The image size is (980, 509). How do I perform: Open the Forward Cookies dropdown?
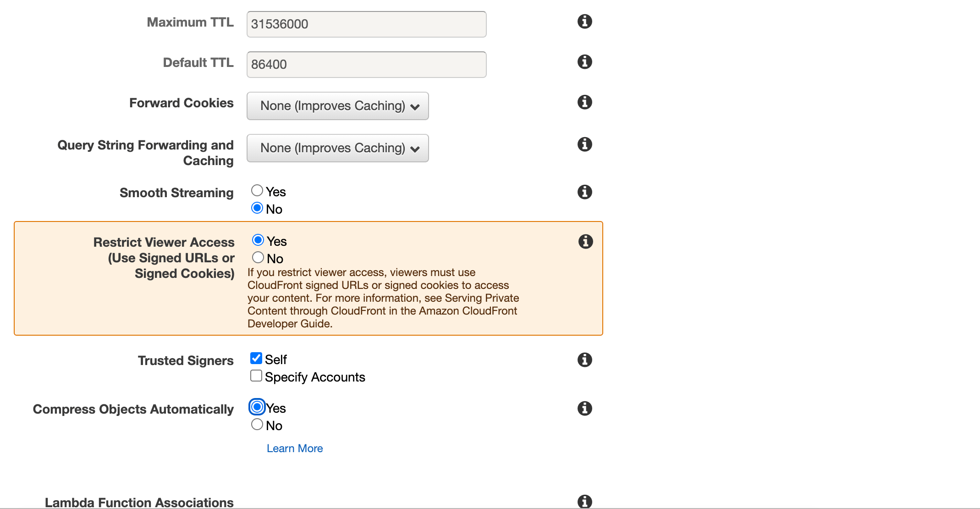(x=337, y=106)
